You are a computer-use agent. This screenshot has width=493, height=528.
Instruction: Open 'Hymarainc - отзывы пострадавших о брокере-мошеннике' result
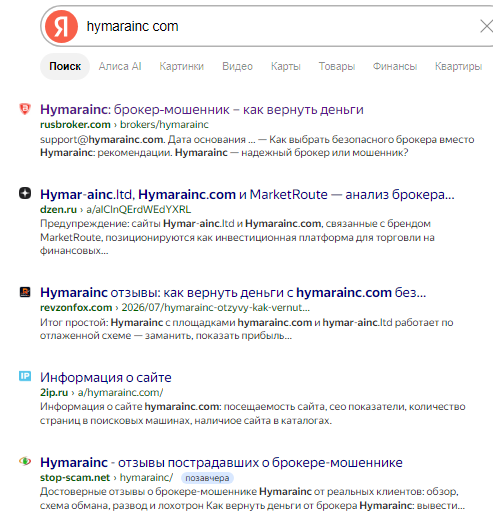221,463
